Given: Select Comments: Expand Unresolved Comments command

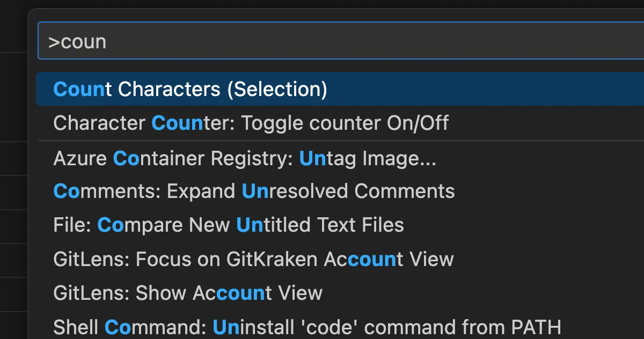Looking at the screenshot, I should pos(254,191).
